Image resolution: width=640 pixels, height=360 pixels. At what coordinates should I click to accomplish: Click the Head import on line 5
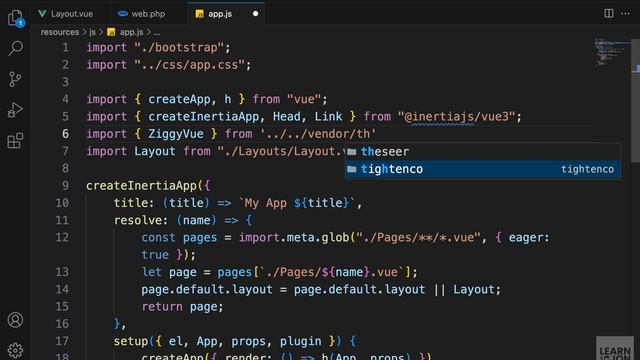[x=287, y=117]
